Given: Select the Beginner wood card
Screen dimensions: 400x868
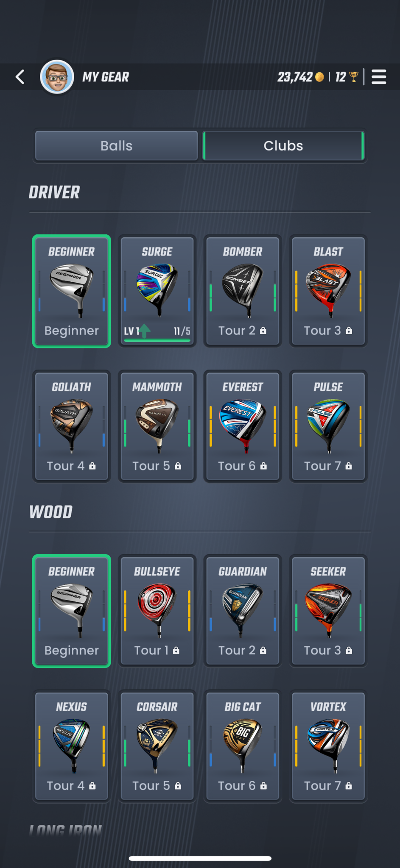Looking at the screenshot, I should pyautogui.click(x=72, y=611).
